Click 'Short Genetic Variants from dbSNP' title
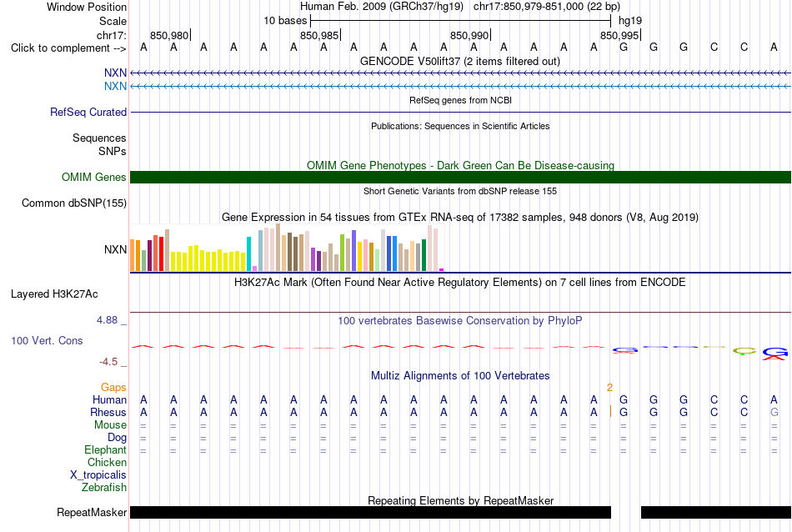Screen dimensions: 792x532 tap(460, 191)
